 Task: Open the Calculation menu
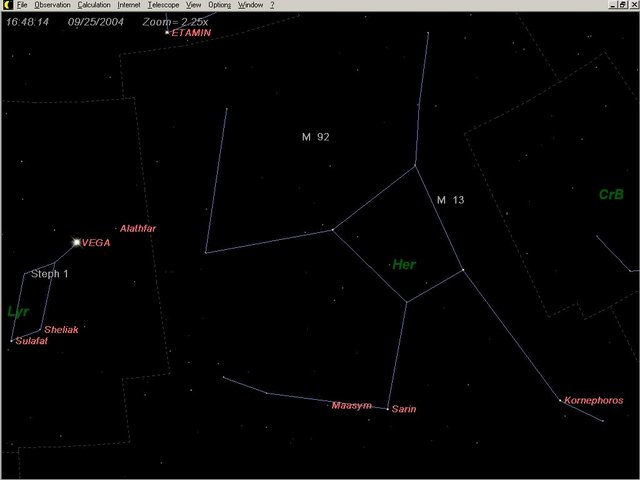94,5
